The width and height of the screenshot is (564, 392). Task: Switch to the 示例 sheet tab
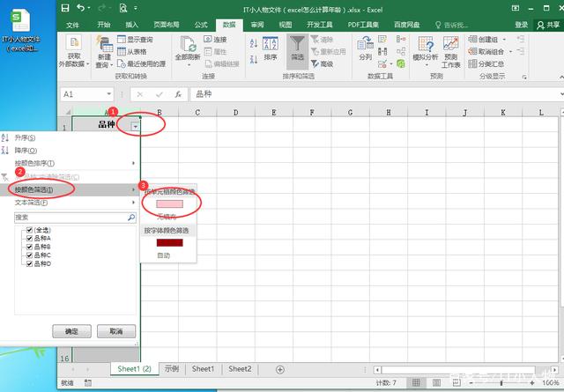click(172, 368)
